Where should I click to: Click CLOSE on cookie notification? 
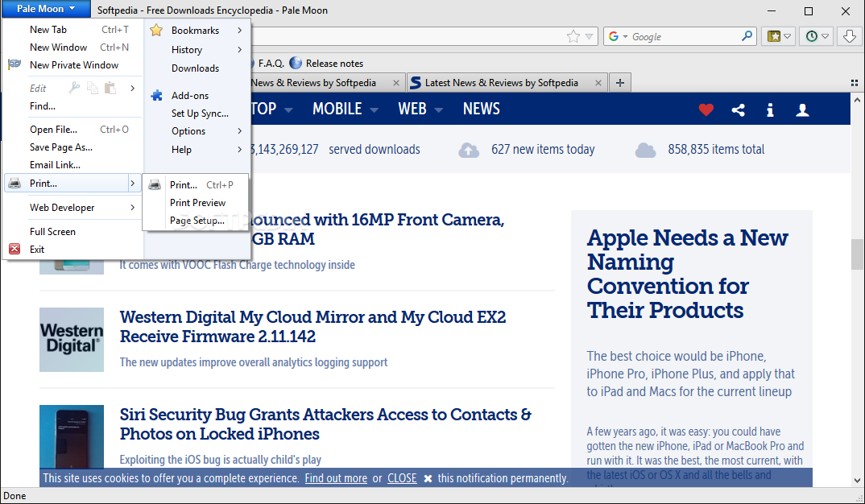click(402, 478)
